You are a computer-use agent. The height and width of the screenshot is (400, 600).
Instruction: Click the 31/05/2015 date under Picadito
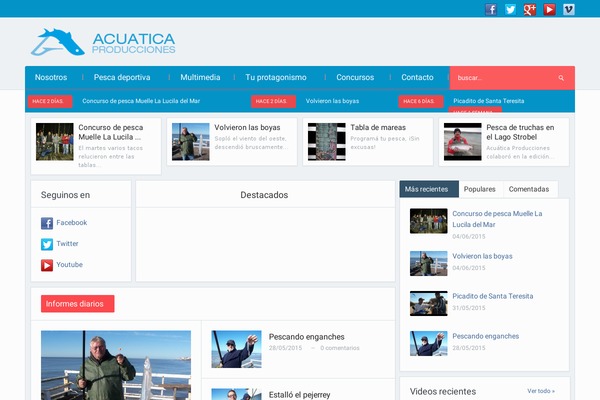469,308
